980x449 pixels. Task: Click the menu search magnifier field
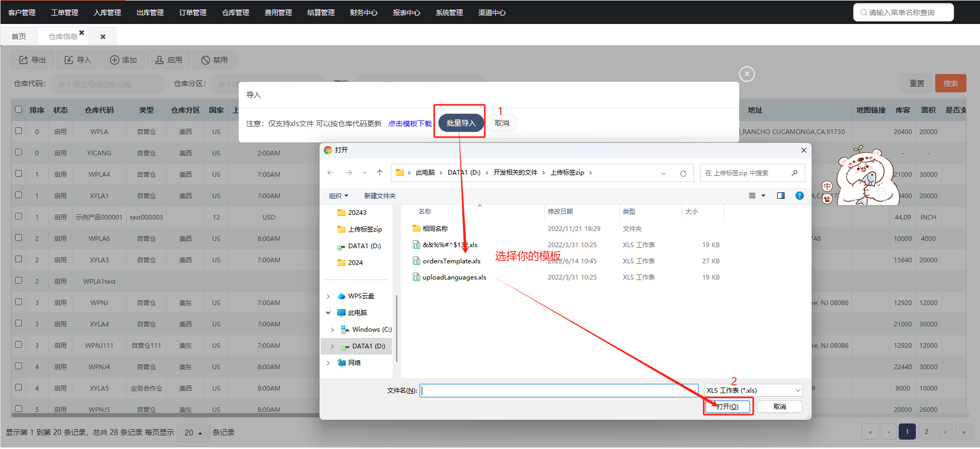pos(903,13)
